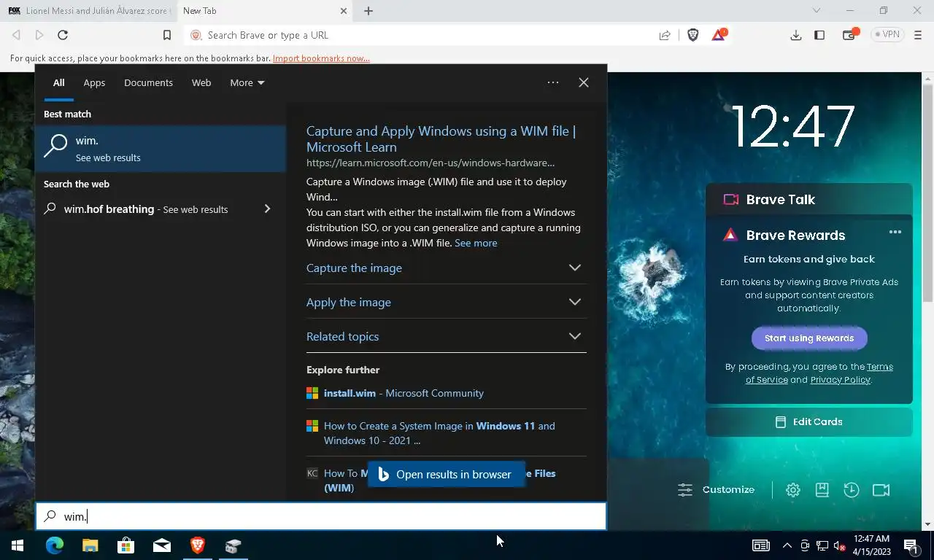Select the Documents search filter tab
934x560 pixels.
tap(148, 82)
